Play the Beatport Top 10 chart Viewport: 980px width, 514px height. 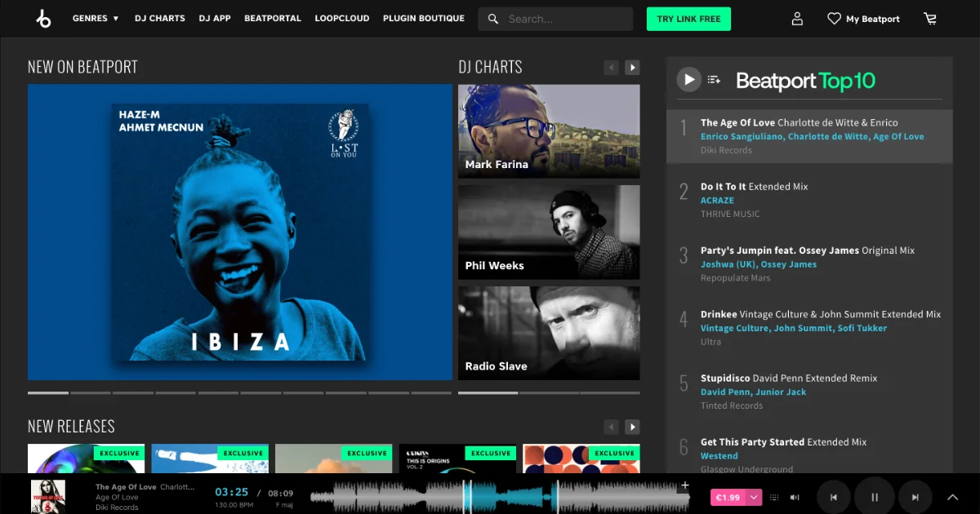coord(689,79)
